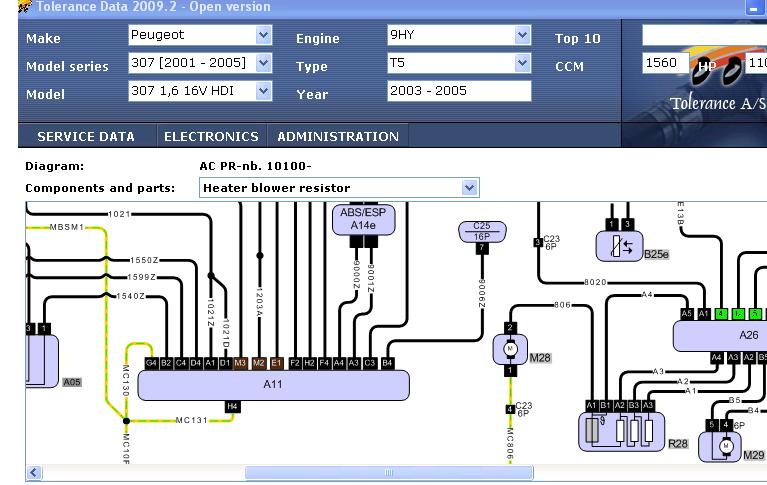Select the C25 16P connector symbol

pyautogui.click(x=482, y=231)
